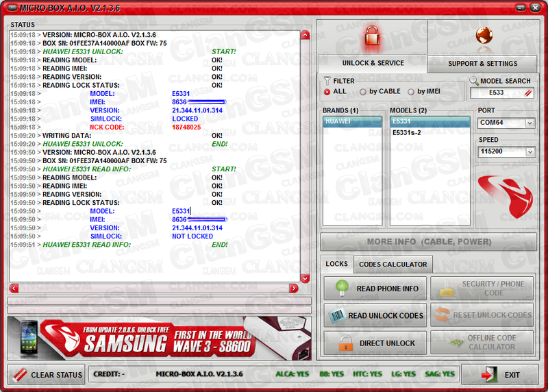548x392 pixels.
Task: Switch to Codes Calculator tab
Action: click(393, 265)
